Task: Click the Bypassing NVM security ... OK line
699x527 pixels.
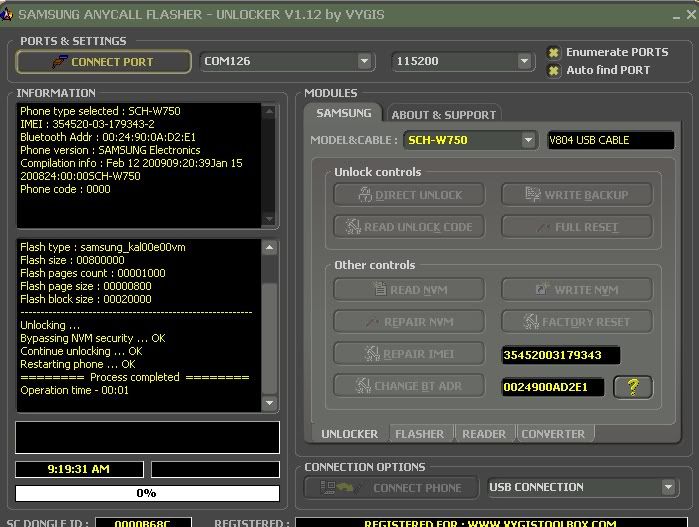Action: (93, 338)
